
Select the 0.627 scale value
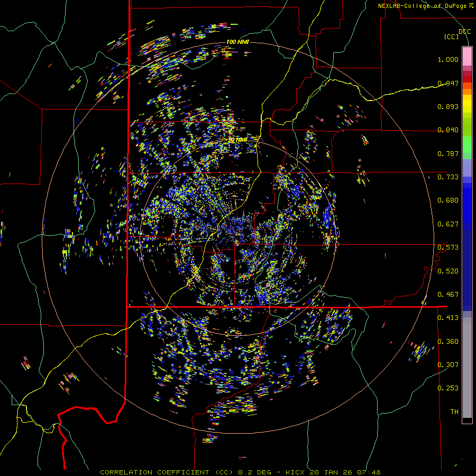click(x=448, y=224)
